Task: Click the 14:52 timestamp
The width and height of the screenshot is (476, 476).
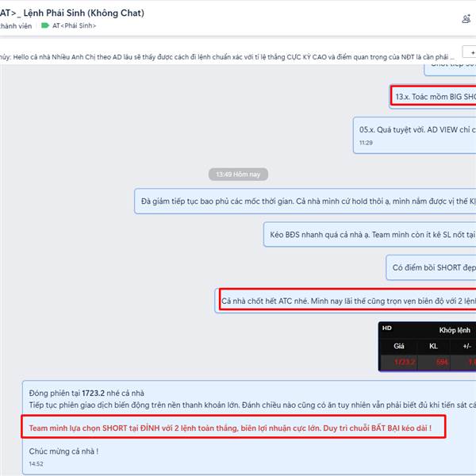Action: click(36, 464)
